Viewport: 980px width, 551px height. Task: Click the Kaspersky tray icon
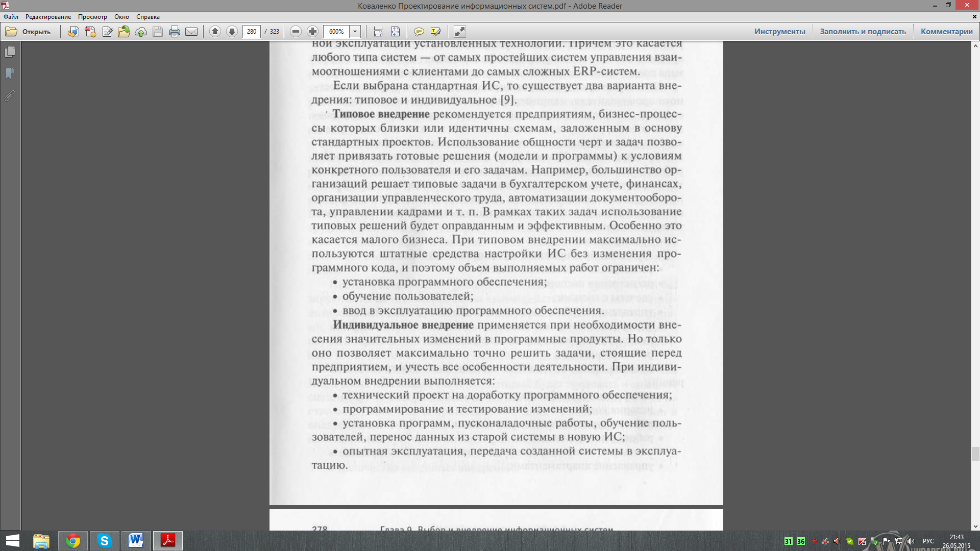click(862, 541)
